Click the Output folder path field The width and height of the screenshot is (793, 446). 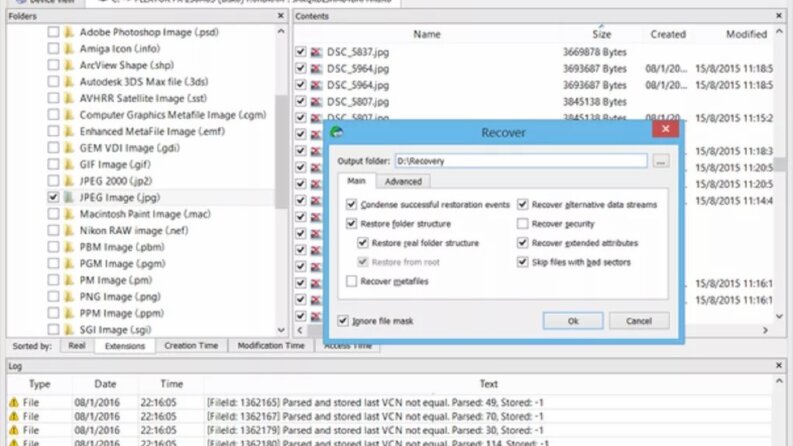click(521, 161)
